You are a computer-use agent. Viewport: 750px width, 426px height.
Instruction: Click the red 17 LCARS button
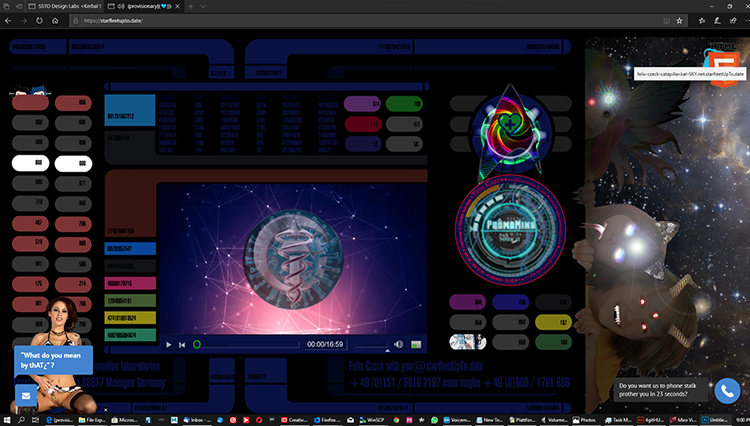[362, 124]
